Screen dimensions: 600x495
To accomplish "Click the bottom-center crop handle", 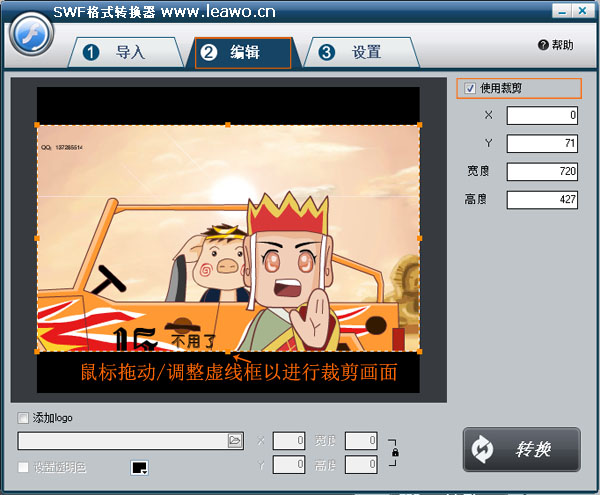I will 228,352.
